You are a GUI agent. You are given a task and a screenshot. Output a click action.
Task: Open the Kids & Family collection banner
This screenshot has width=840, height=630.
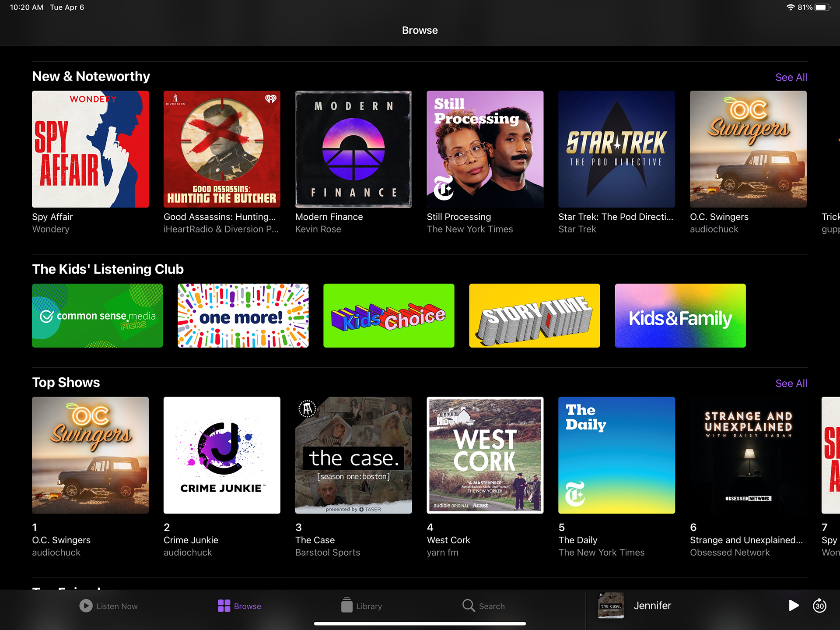(x=680, y=316)
